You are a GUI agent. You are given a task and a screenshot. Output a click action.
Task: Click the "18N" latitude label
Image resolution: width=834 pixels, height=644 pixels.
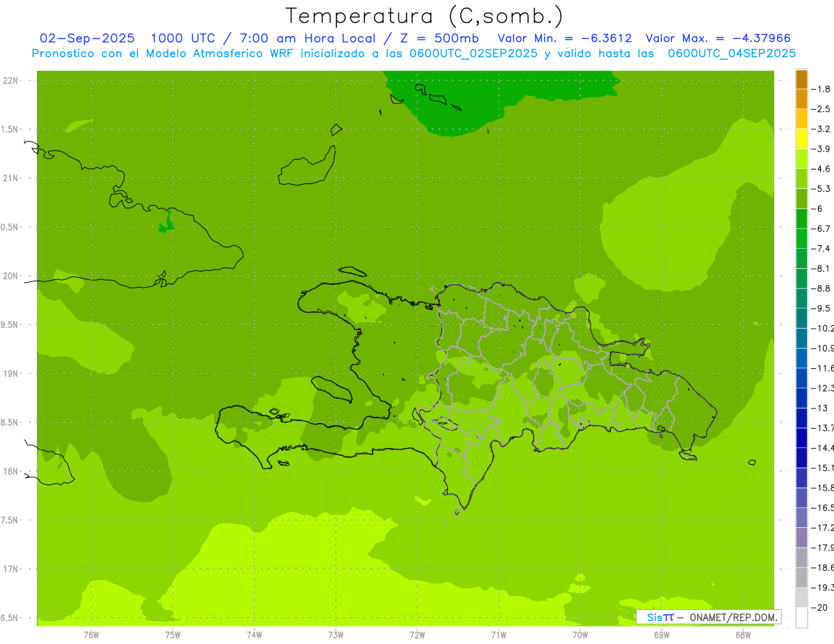(x=10, y=471)
